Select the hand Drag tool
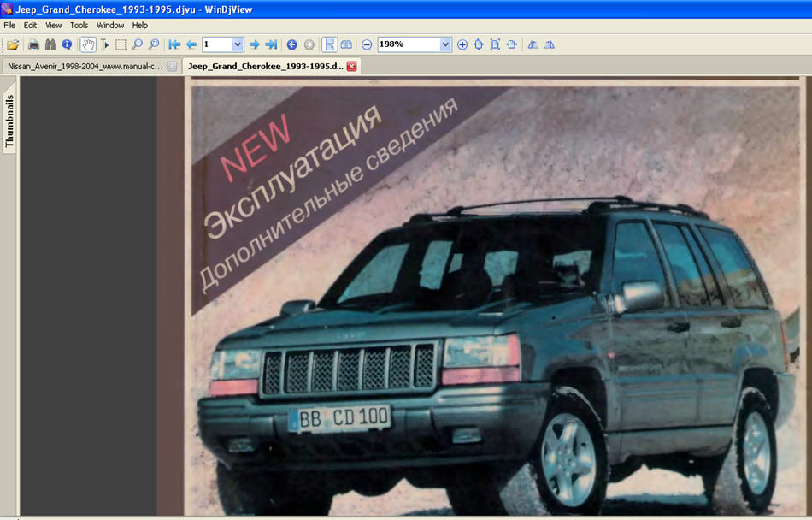This screenshot has width=812, height=520. (x=88, y=45)
